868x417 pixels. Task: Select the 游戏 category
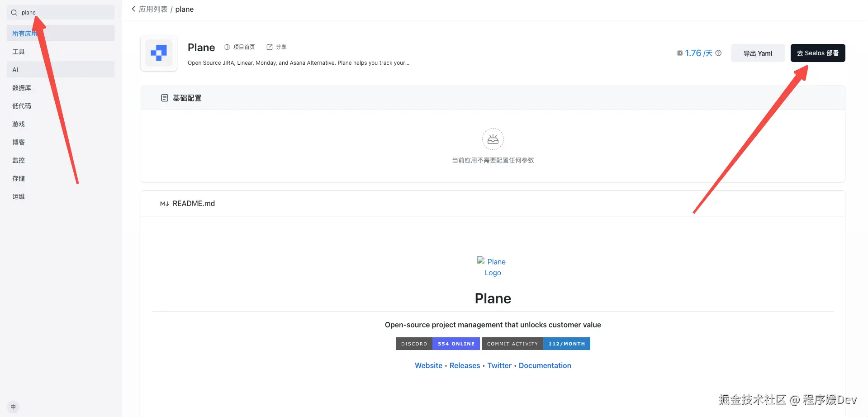tap(61, 124)
